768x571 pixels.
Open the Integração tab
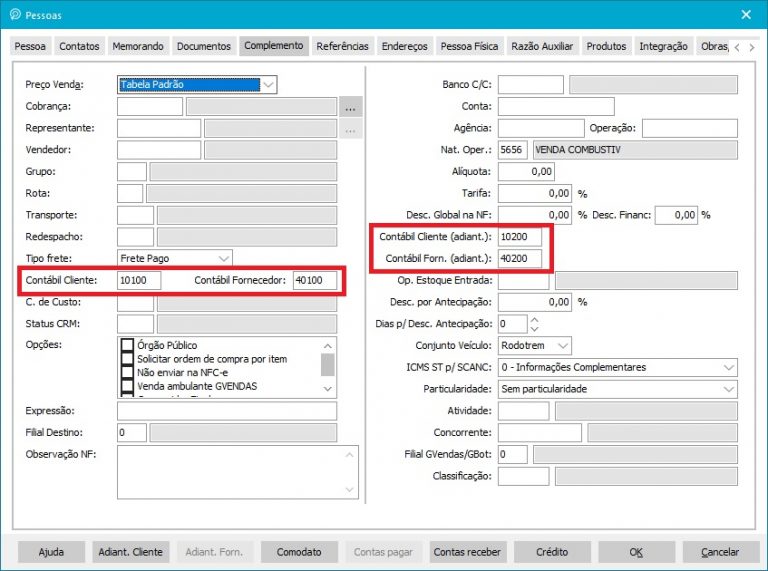(663, 46)
